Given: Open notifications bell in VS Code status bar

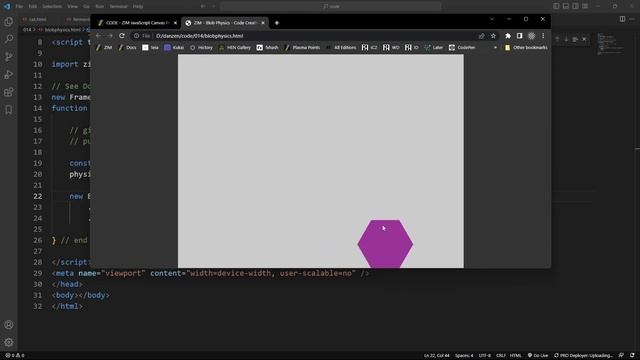Looking at the screenshot, I should click(x=632, y=356).
